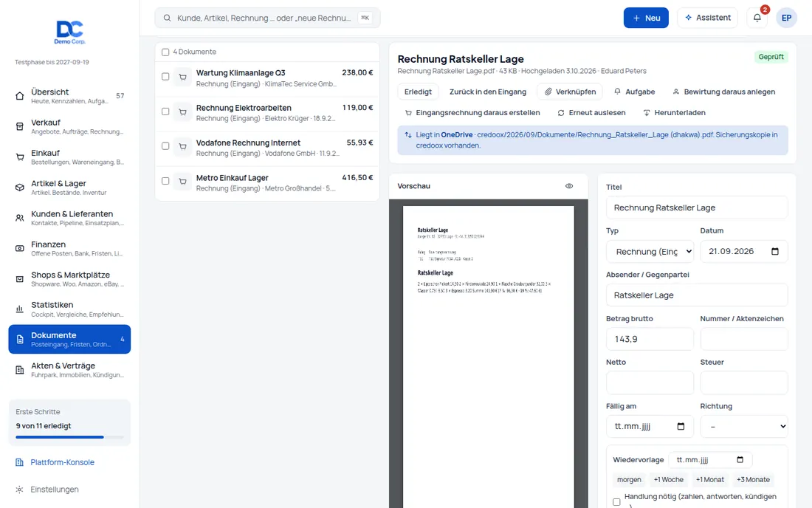The image size is (812, 508).
Task: Click cart icon of Rechnung Elektroarbeiten
Action: click(x=183, y=111)
